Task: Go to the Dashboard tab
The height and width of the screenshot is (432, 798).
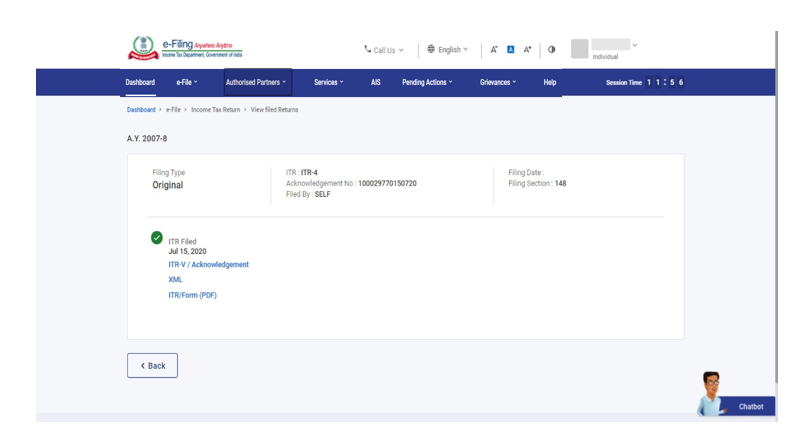Action: coord(140,82)
